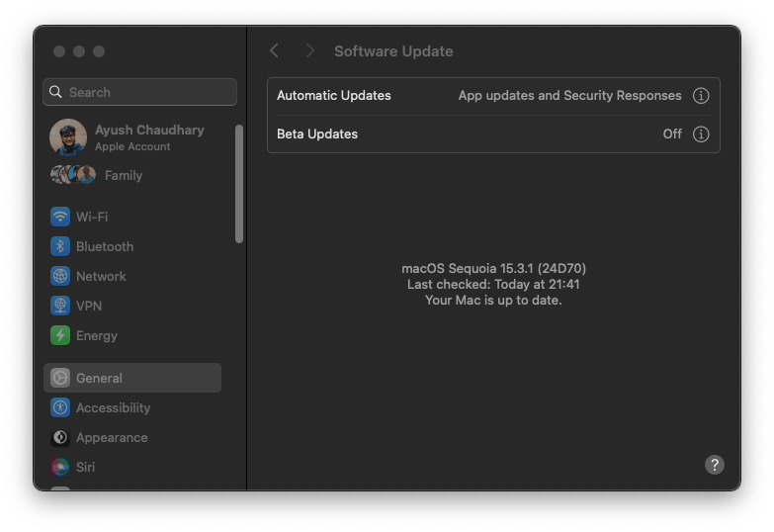Select the Network globe icon

click(x=60, y=276)
